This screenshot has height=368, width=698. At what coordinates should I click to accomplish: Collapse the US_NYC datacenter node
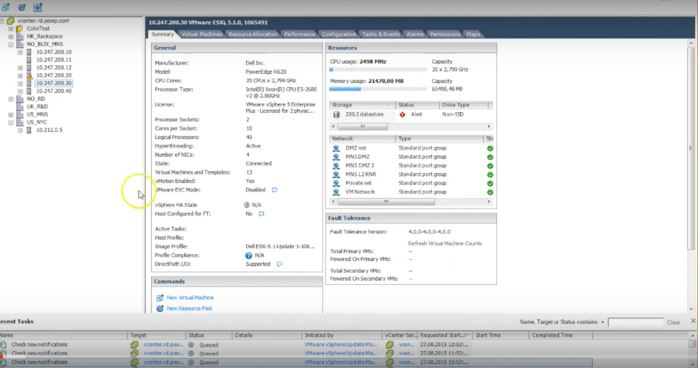click(11, 122)
